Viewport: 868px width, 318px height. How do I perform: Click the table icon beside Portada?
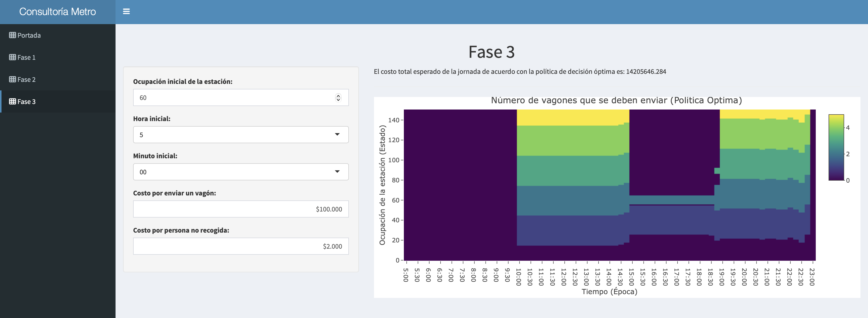tap(13, 35)
